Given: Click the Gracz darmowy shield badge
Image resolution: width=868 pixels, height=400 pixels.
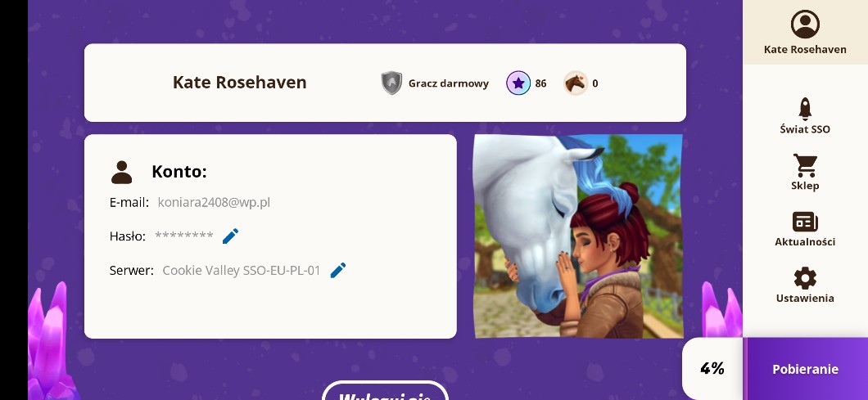Looking at the screenshot, I should click(391, 83).
